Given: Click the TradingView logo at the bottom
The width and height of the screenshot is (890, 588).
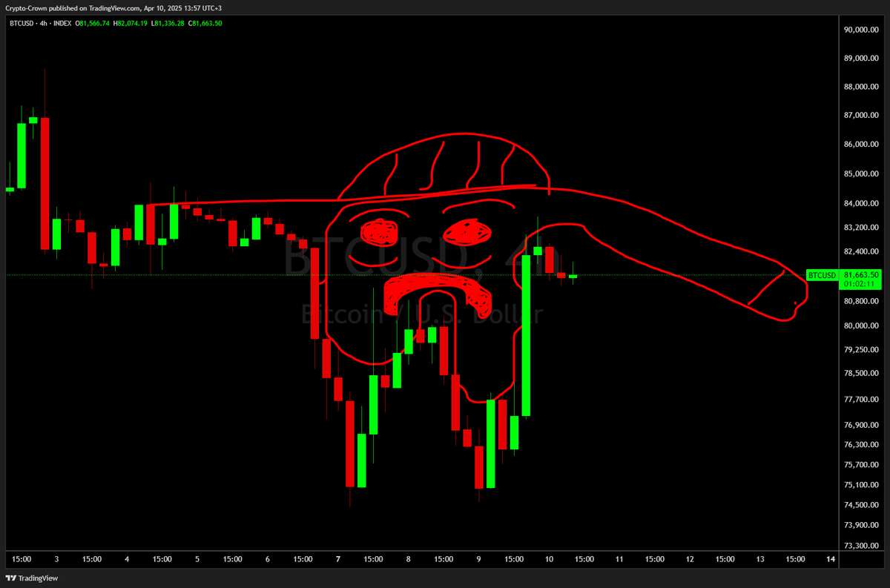Looking at the screenshot, I should click(32, 578).
